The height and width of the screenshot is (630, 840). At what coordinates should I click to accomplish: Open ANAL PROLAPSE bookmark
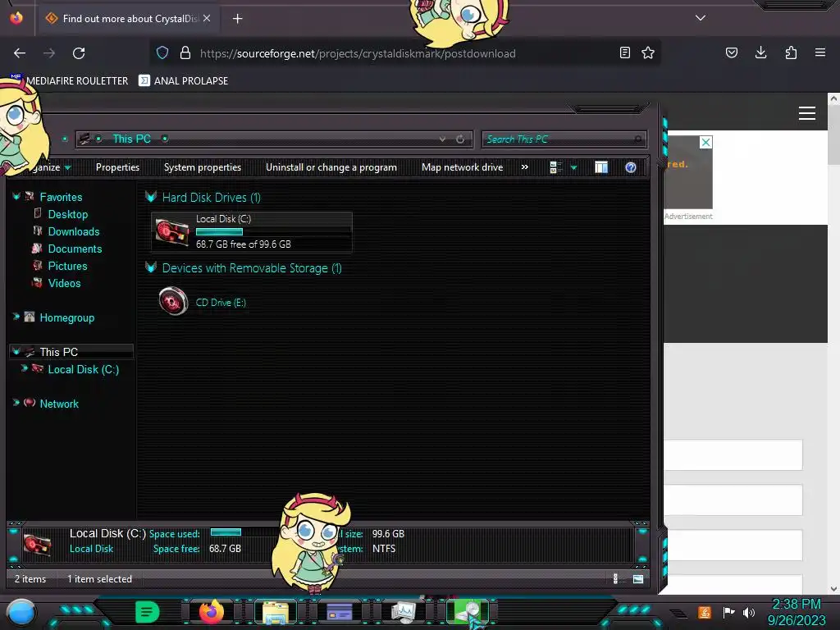point(183,81)
